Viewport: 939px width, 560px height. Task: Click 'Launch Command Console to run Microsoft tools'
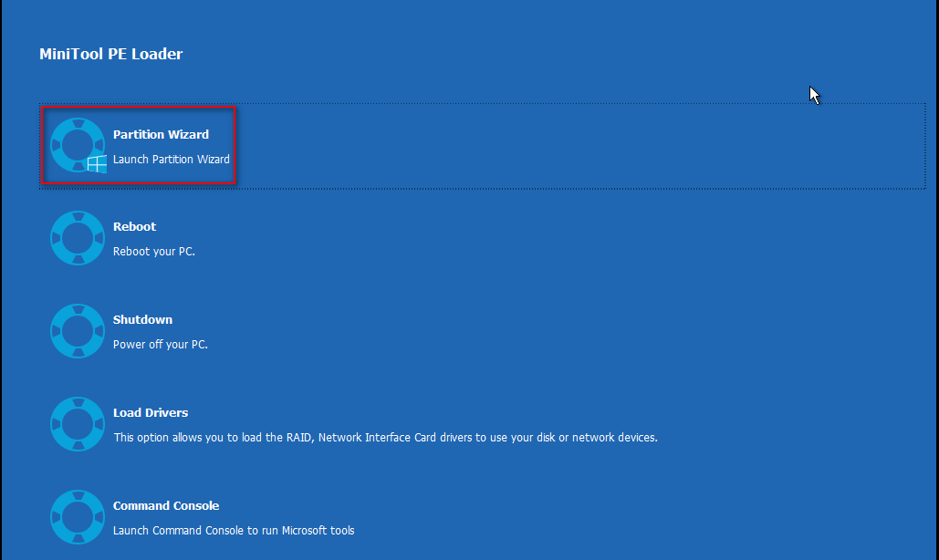pos(234,531)
